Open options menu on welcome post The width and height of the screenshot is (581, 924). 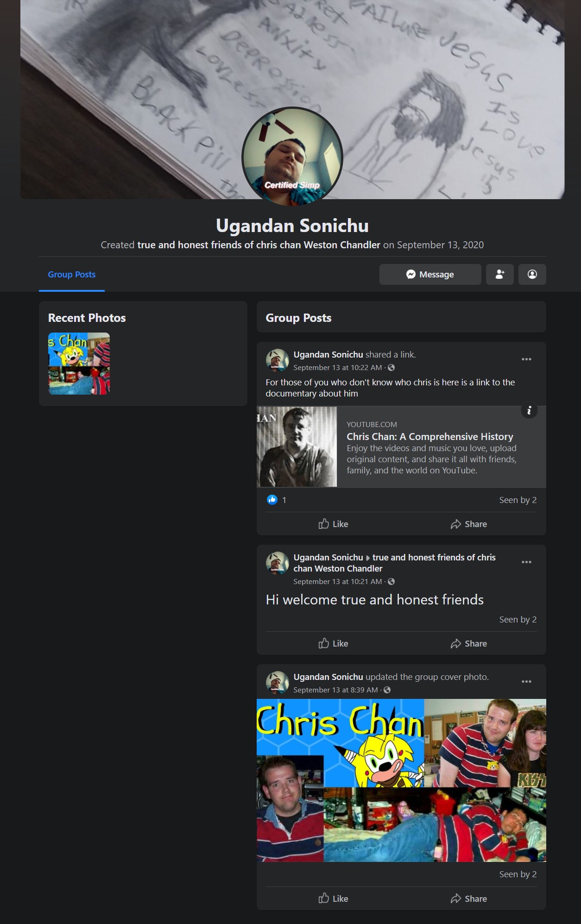pyautogui.click(x=526, y=562)
